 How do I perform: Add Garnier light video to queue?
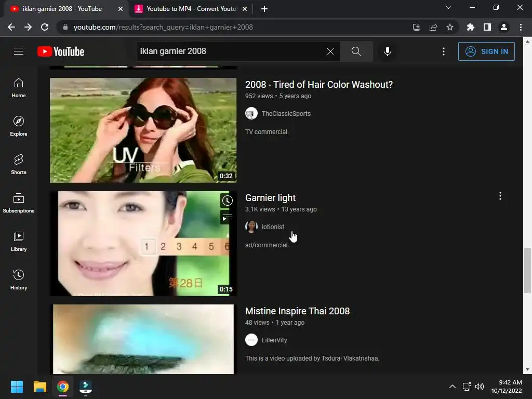point(228,218)
